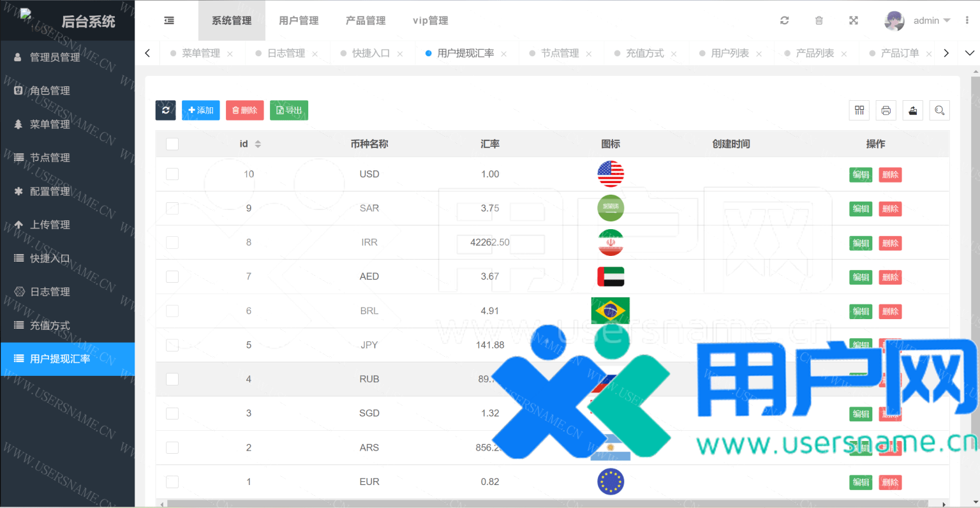Viewport: 980px width, 508px height.
Task: Sort the table by id column arrows
Action: (258, 144)
